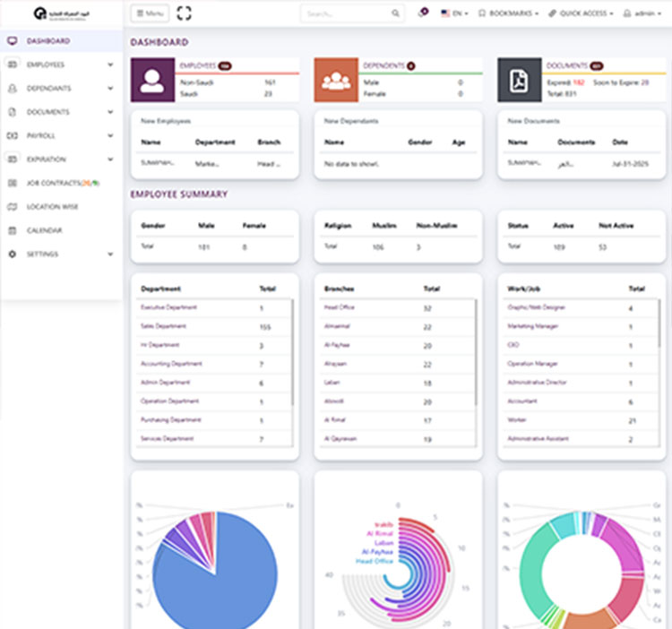
Task: Open the admin user menu
Action: pos(642,13)
